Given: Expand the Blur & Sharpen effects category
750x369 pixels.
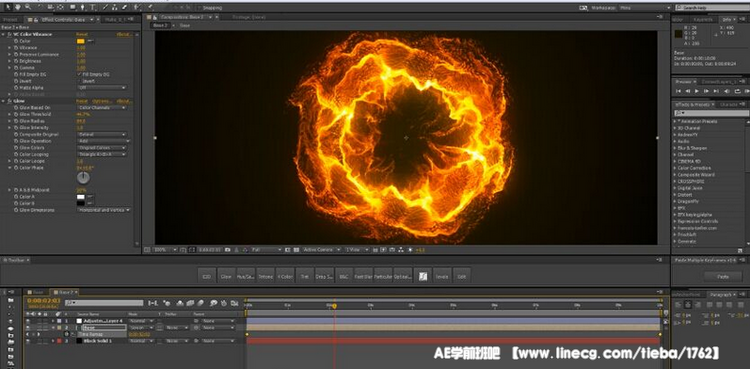Looking at the screenshot, I should click(x=674, y=148).
